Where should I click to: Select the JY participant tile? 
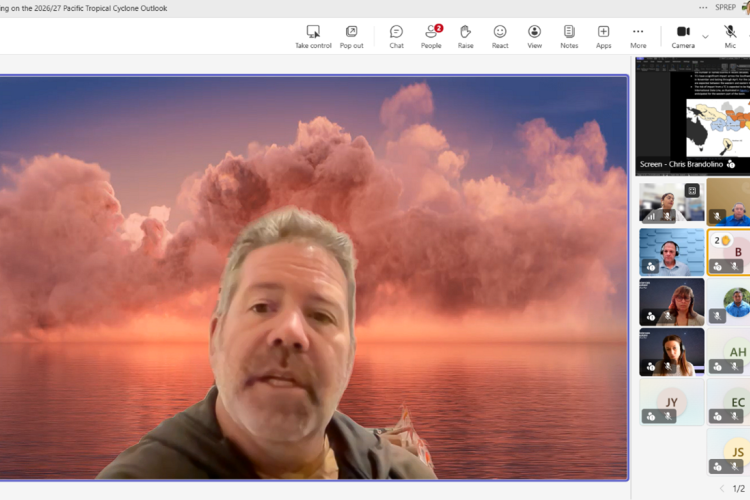(672, 402)
